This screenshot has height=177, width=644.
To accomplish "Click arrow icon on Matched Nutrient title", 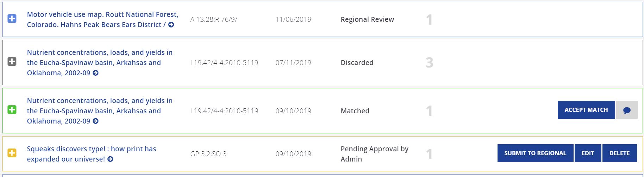I will pyautogui.click(x=95, y=121).
